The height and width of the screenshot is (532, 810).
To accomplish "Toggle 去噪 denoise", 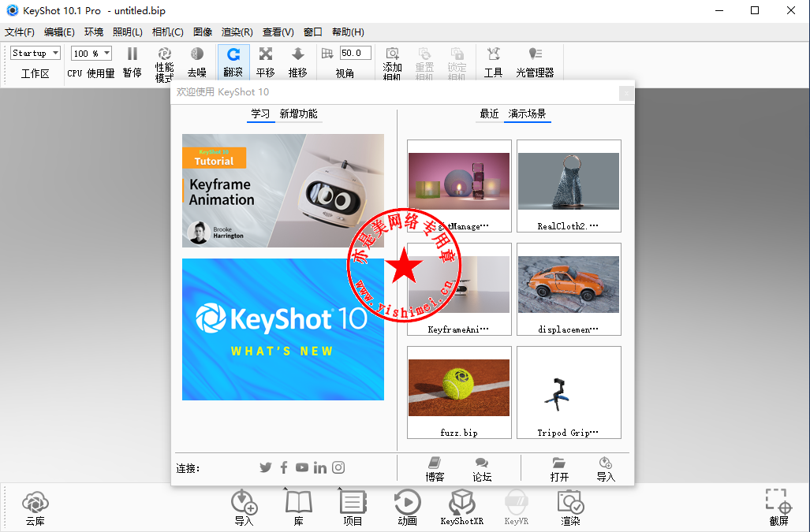I will tap(197, 62).
